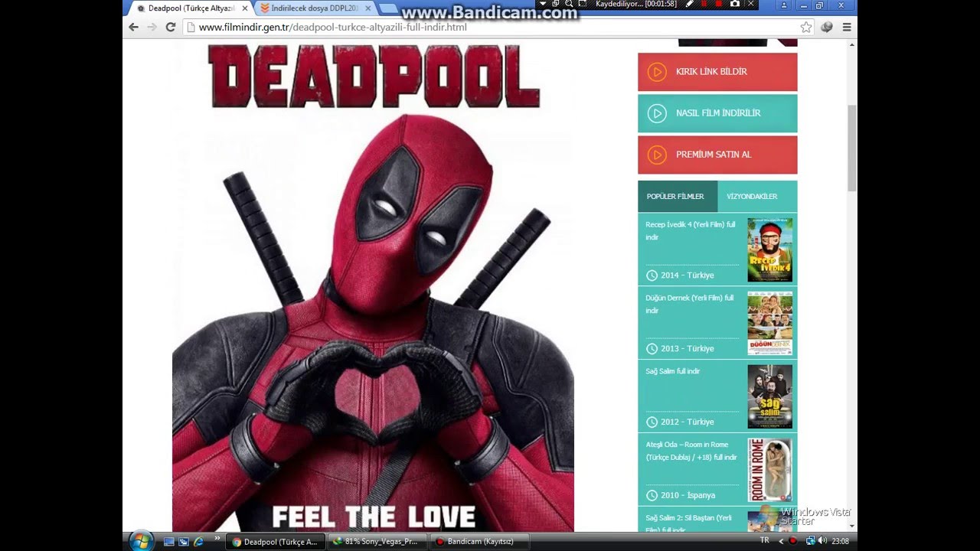Click the Düğün Dernek poster thumbnail
Image resolution: width=980 pixels, height=551 pixels.
pyautogui.click(x=769, y=323)
